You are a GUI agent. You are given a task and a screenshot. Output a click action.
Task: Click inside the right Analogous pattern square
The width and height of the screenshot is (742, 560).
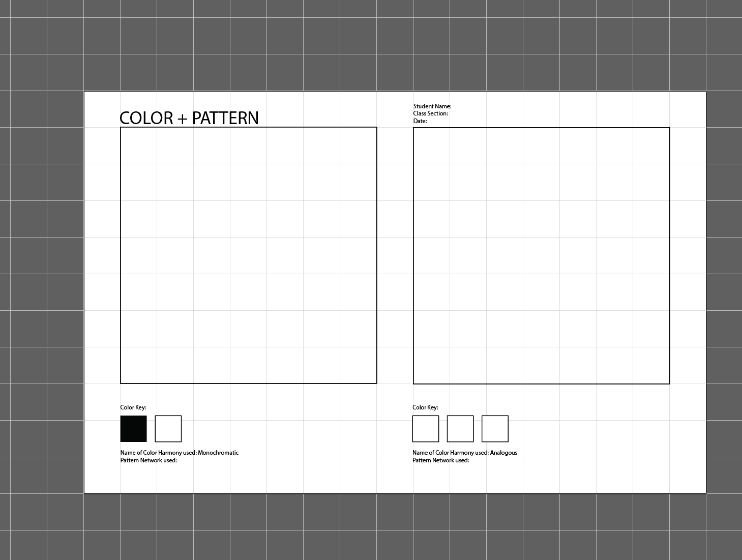542,254
